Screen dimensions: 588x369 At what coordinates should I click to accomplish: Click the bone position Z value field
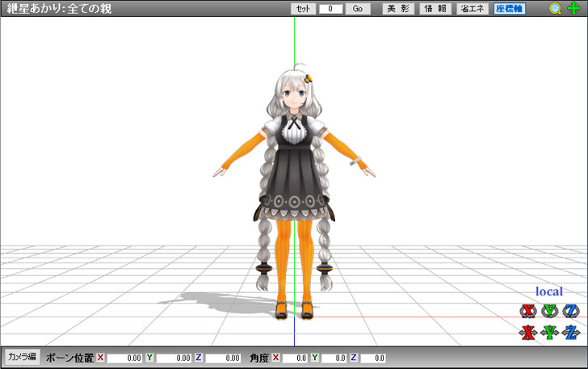224,358
